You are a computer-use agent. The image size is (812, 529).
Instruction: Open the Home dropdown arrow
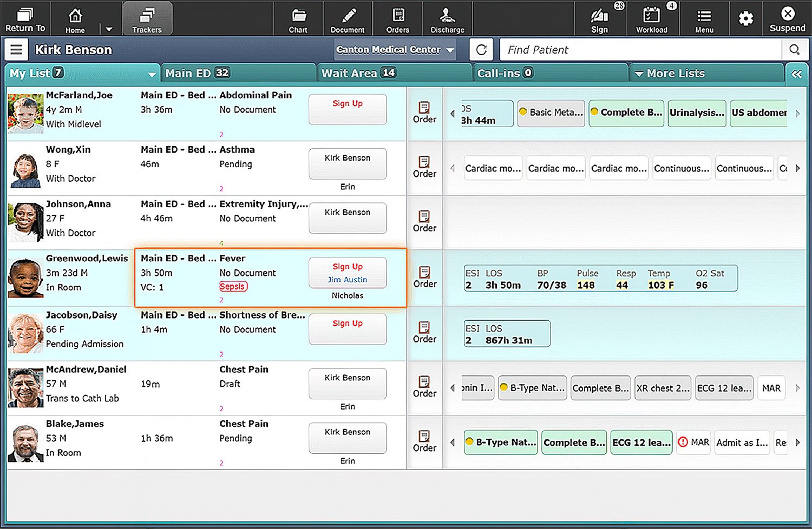[x=109, y=29]
